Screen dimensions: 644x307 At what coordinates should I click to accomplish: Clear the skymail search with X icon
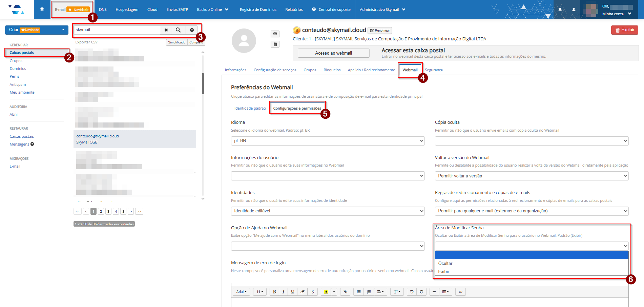tap(166, 30)
